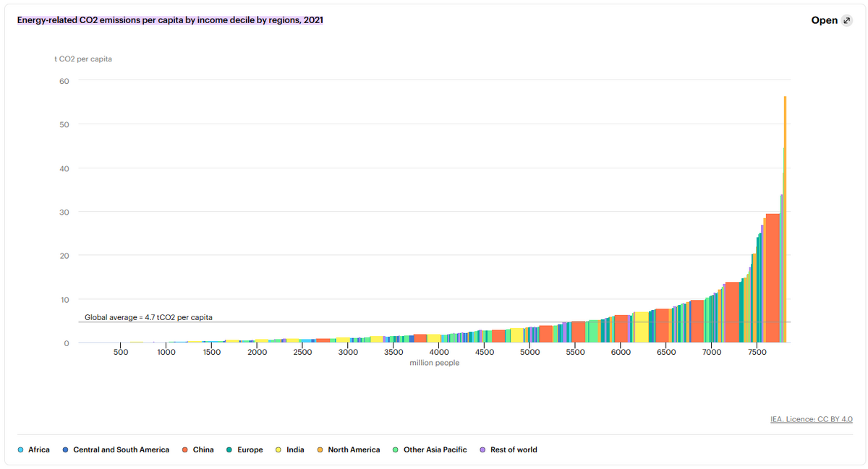Click the wide China bar near 7700 million
Viewport: 868px width, 469px height.
tap(773, 282)
